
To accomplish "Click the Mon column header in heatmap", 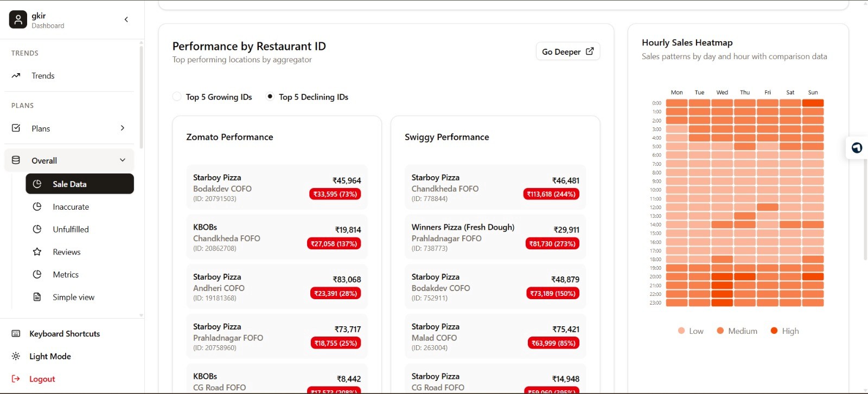I will 676,92.
